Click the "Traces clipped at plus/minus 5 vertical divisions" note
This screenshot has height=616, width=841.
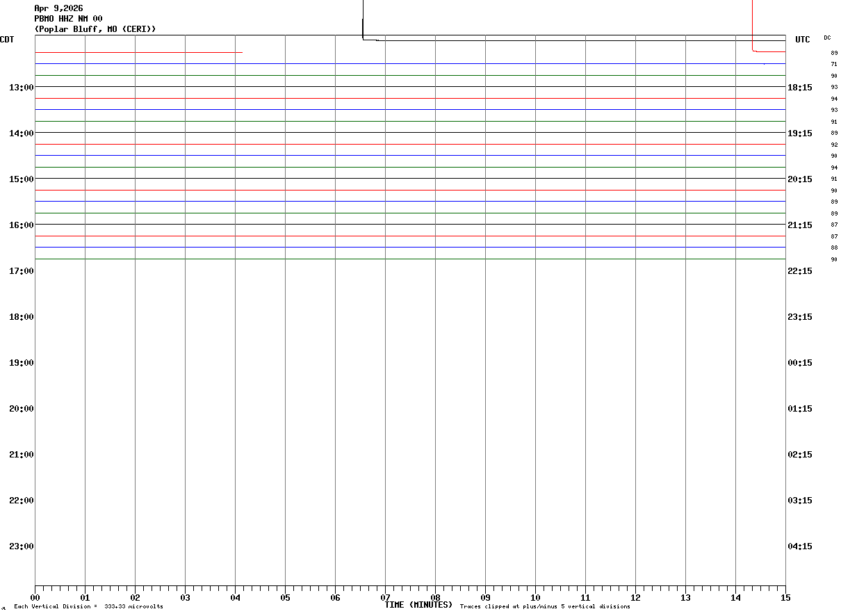(x=545, y=607)
